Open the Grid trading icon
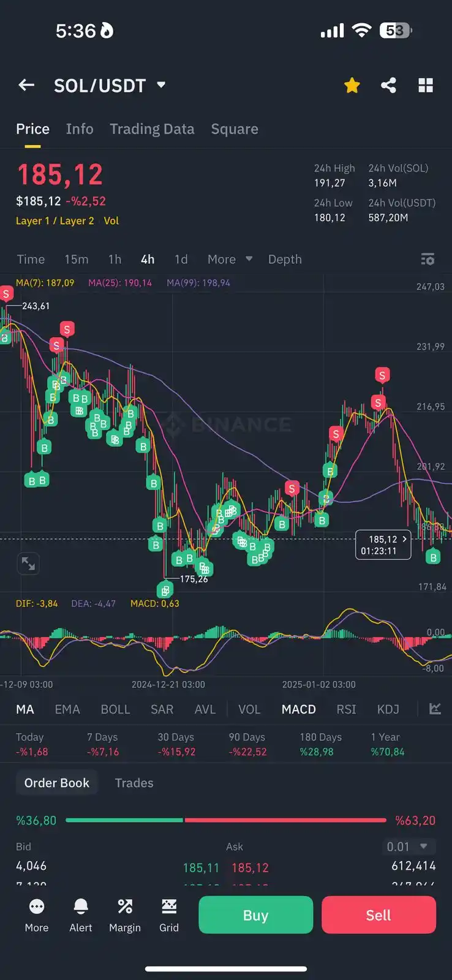452x980 pixels. [x=169, y=915]
